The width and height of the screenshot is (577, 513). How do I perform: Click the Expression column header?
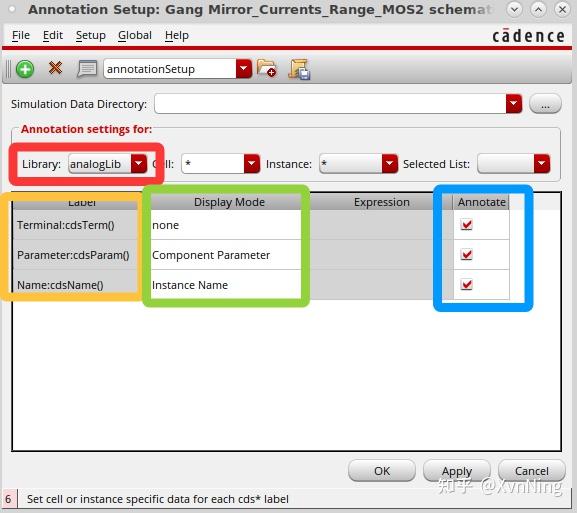381,202
